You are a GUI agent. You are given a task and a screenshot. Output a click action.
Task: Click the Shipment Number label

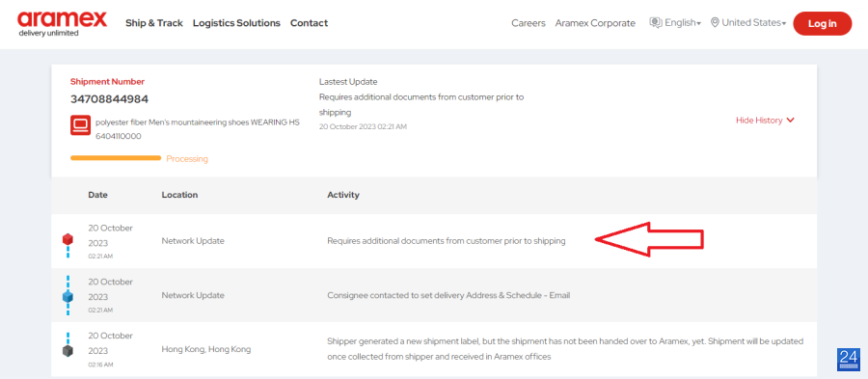click(107, 82)
